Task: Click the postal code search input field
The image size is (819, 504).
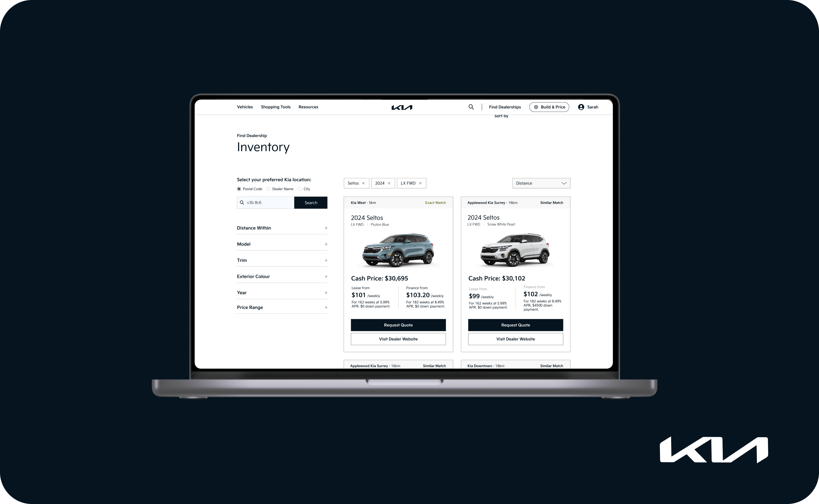Action: pos(266,202)
